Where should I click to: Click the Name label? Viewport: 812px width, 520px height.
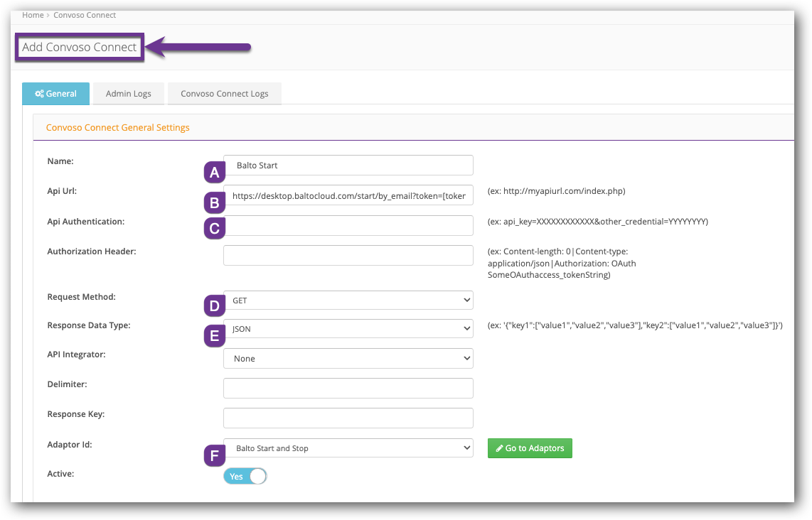point(60,161)
